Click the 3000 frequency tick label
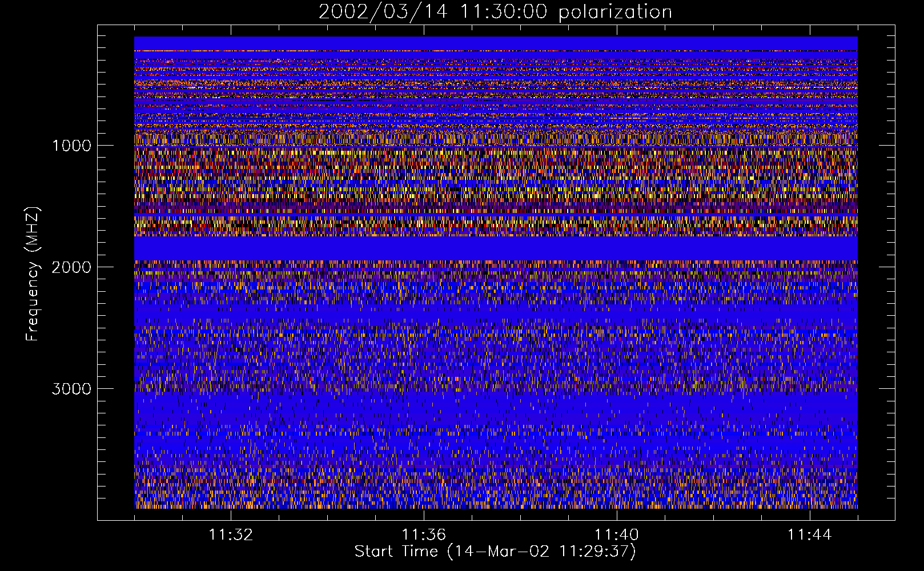924x571 pixels. [x=71, y=389]
